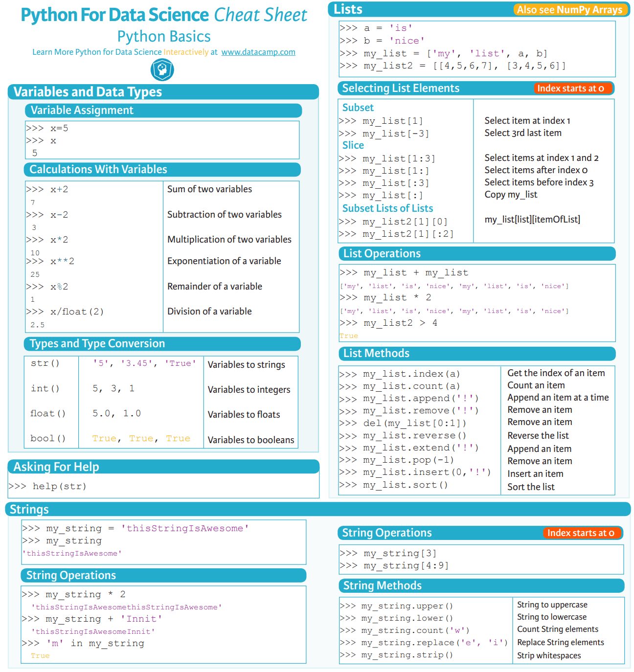The width and height of the screenshot is (634, 672).
Task: Click the 'my_string[4:9]' code line
Action: (394, 565)
